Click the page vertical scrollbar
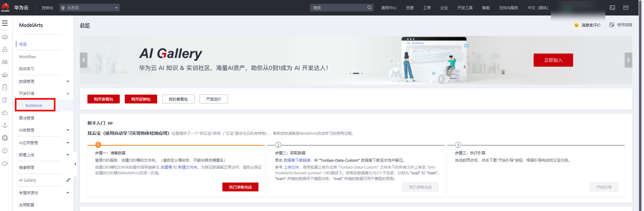644x211 pixels. point(640,105)
